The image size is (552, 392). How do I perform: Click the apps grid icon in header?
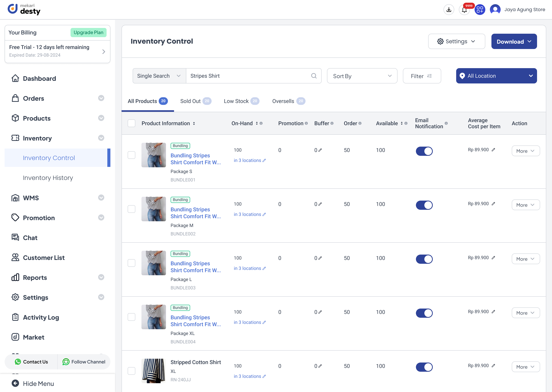point(480,10)
